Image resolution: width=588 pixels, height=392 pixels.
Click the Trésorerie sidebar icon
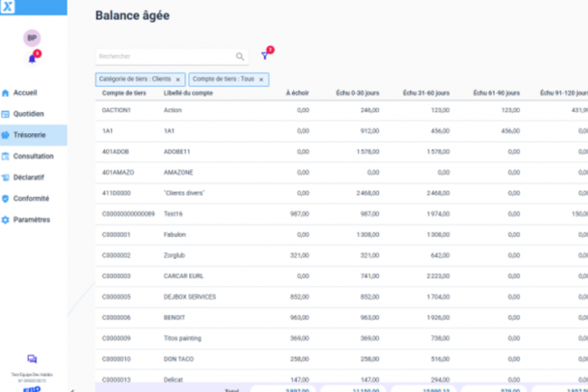coord(5,135)
